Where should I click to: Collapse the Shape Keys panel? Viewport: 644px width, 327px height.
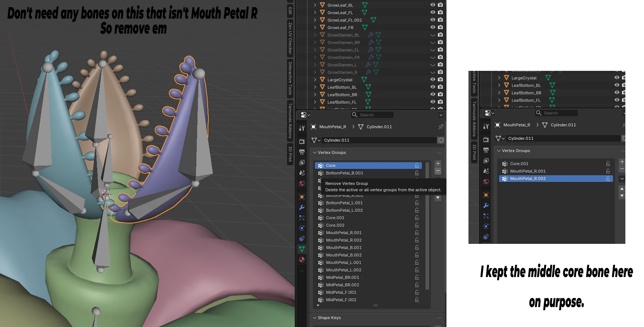315,318
